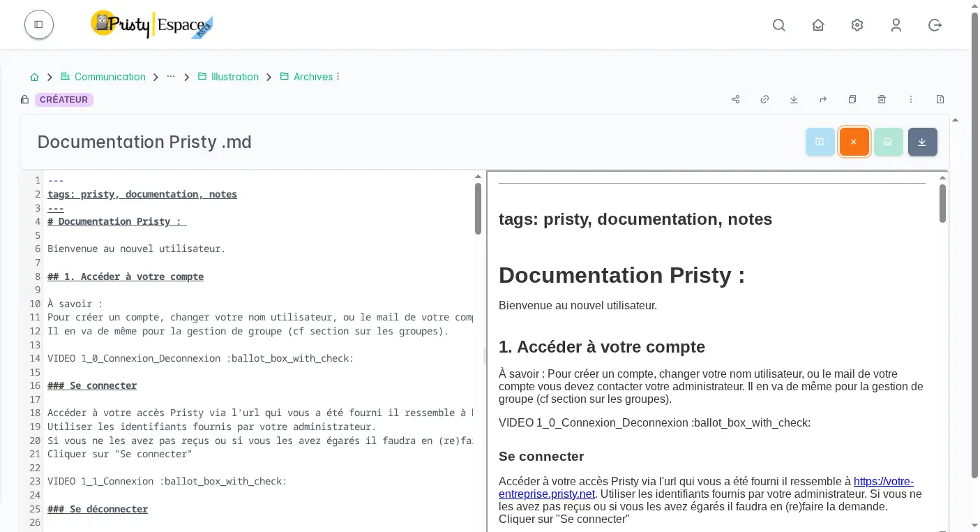
Task: Move the document using the forward arrow
Action: (823, 99)
